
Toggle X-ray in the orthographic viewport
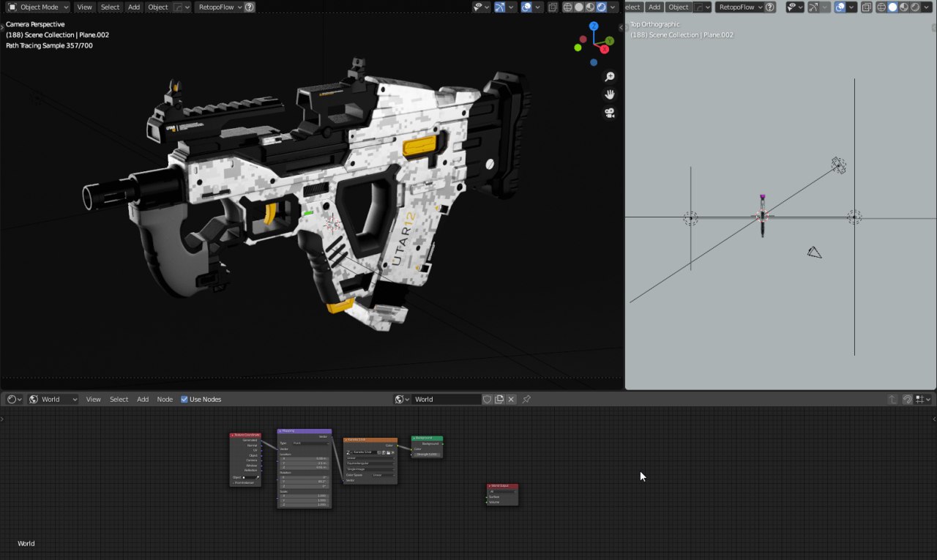point(866,7)
